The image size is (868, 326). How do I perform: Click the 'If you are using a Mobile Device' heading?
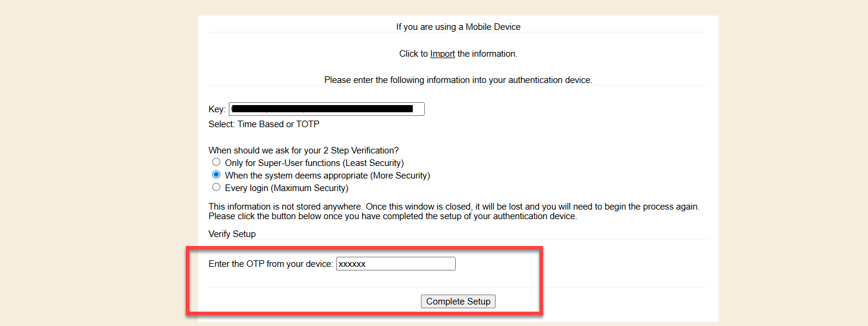coord(458,27)
